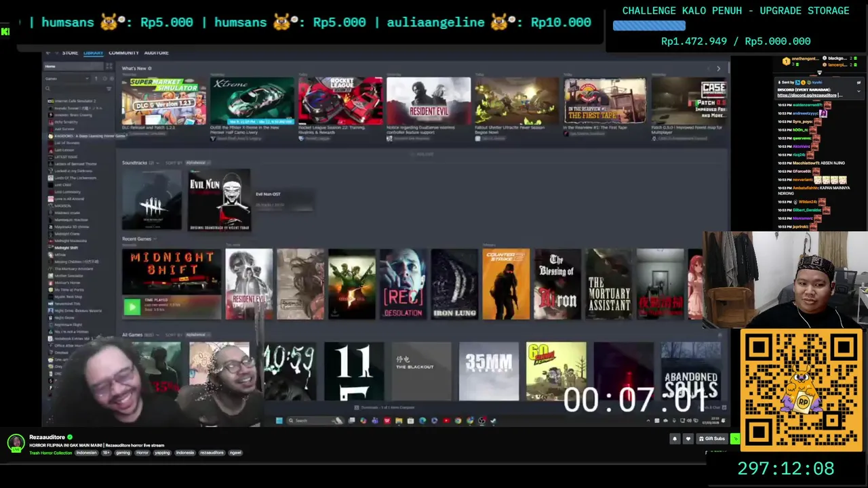Select Abandoned Souls in All Games

[x=691, y=371]
